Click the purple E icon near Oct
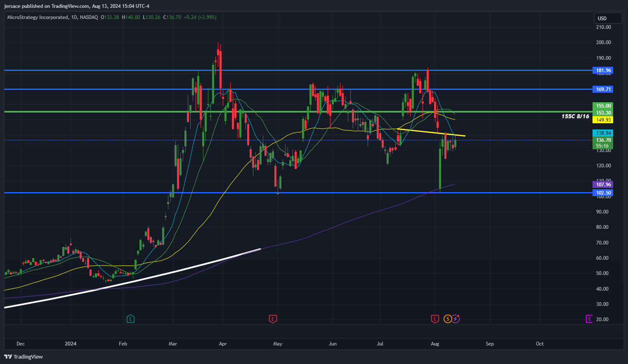This screenshot has width=628, height=364. tap(589, 319)
